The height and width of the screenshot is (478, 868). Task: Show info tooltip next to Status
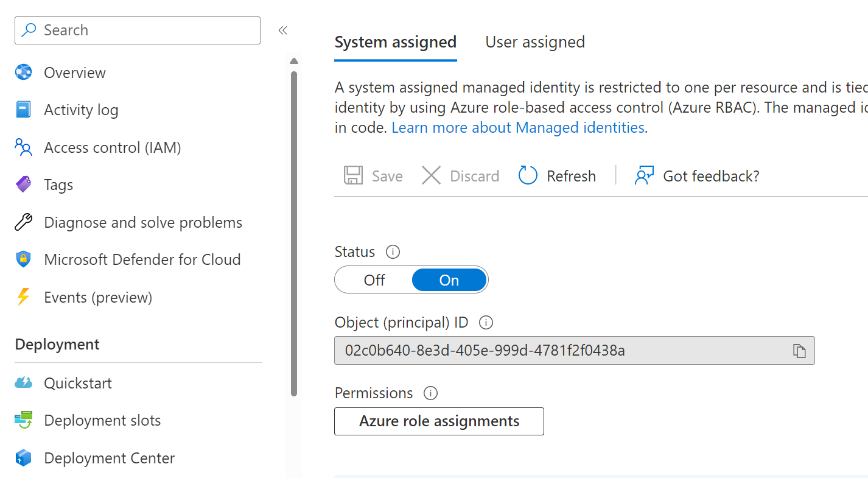point(393,251)
